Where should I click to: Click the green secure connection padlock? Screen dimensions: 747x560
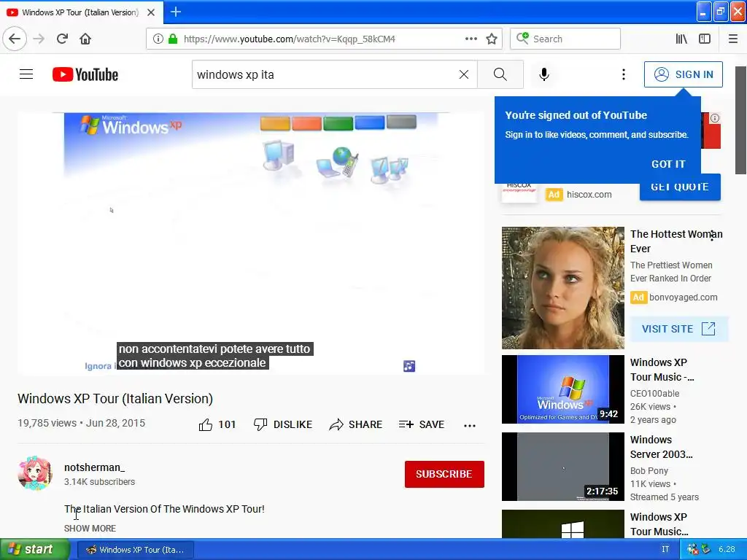[172, 39]
